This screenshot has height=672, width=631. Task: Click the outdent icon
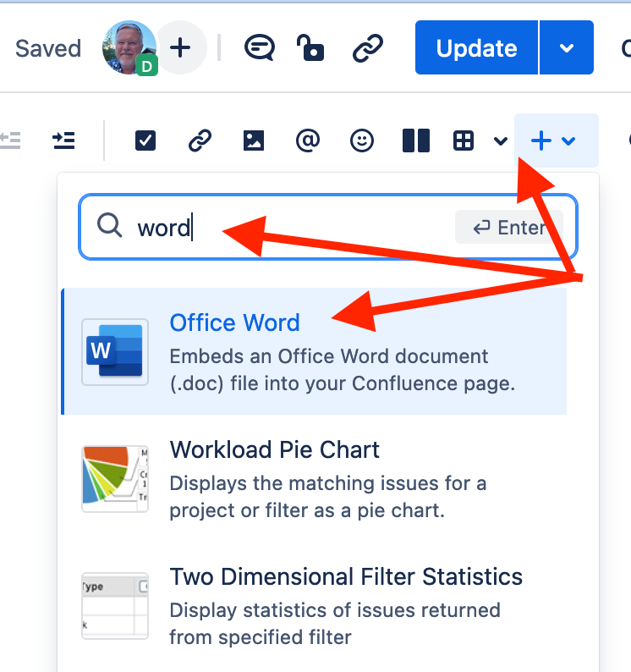point(10,140)
